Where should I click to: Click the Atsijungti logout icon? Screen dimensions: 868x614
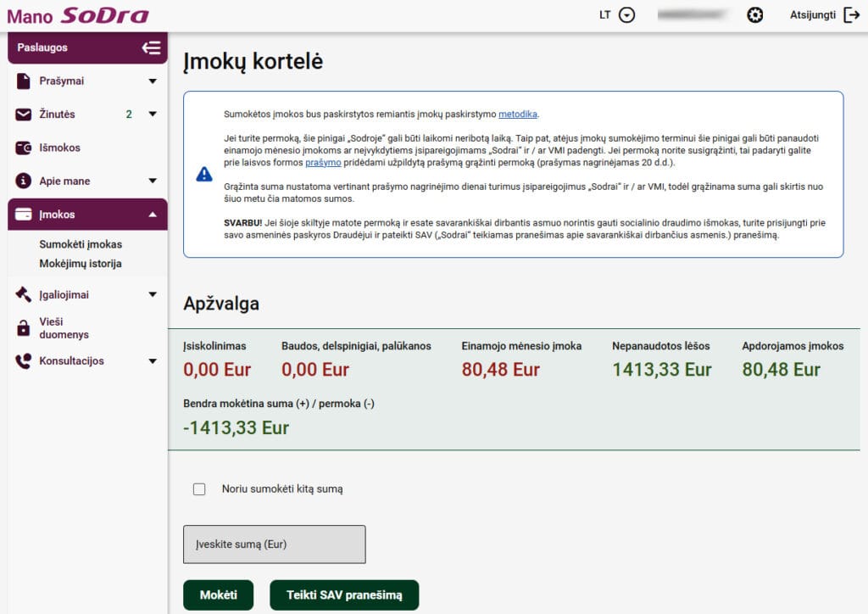(850, 14)
